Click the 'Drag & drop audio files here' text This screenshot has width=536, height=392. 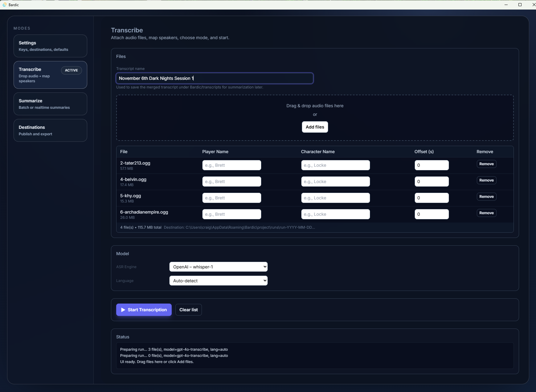[x=315, y=106]
